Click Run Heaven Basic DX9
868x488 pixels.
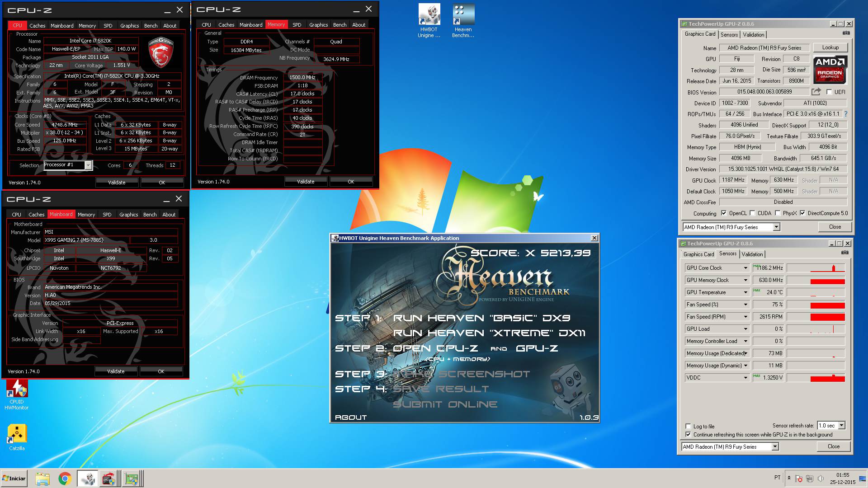481,318
